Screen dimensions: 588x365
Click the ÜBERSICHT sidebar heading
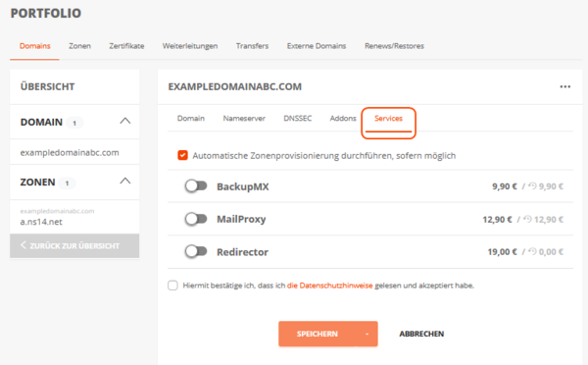[x=47, y=86]
